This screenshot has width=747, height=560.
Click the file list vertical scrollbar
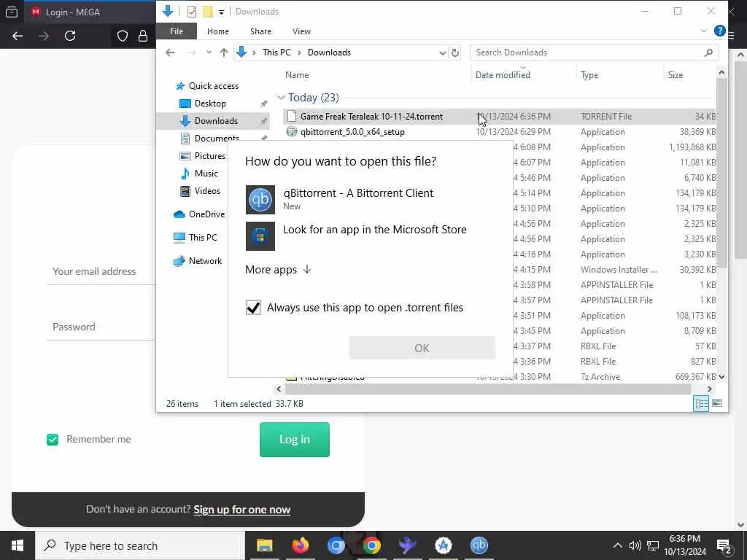(721, 172)
